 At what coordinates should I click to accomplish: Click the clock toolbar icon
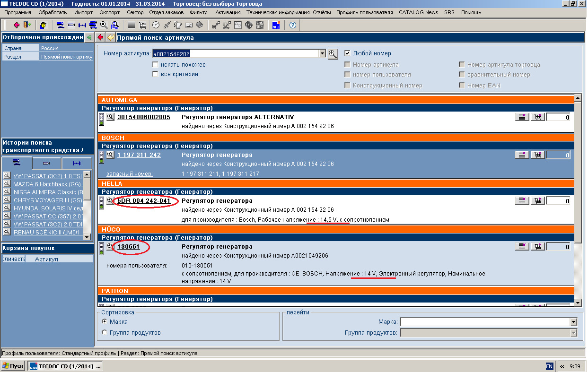click(156, 25)
